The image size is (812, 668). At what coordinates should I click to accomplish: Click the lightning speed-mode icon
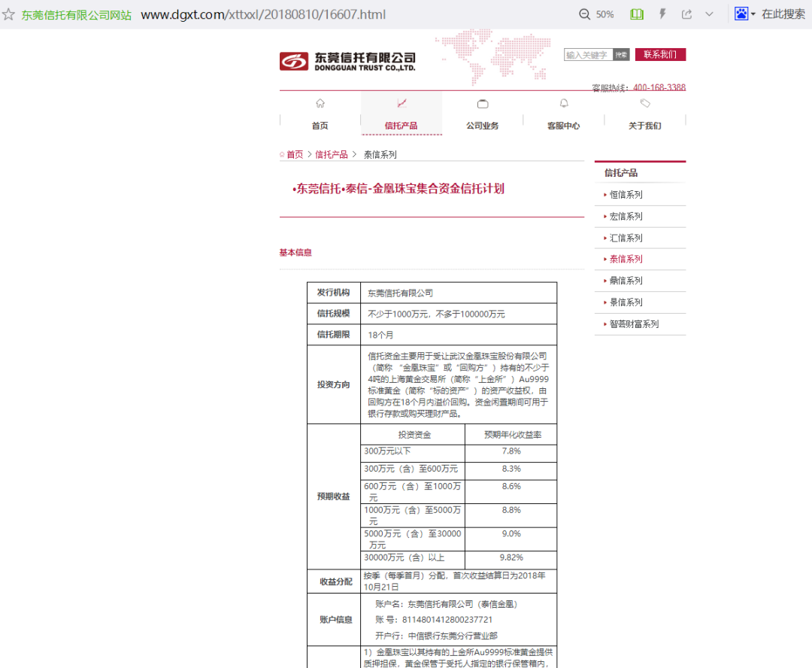(x=662, y=14)
